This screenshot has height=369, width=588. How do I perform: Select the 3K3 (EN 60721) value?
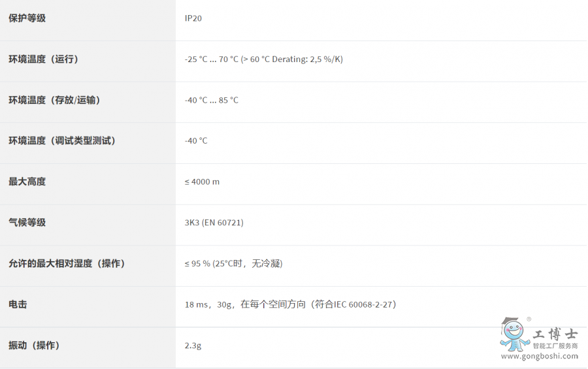click(x=214, y=223)
